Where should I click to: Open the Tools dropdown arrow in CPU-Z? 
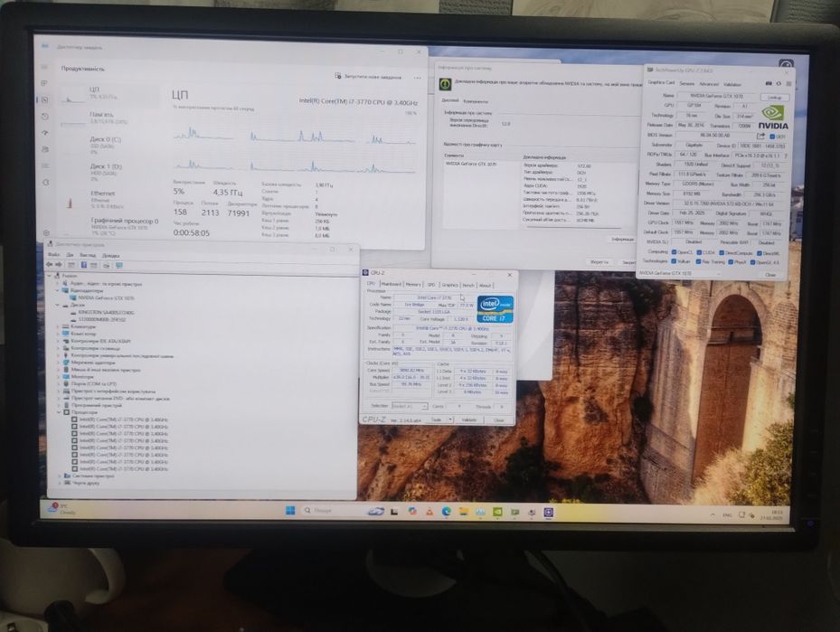click(450, 420)
